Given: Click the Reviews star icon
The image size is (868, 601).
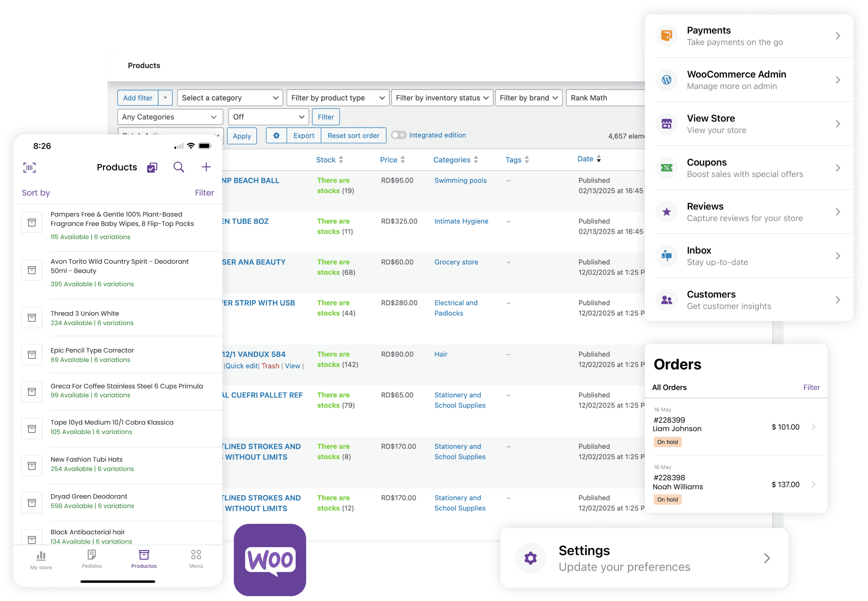Looking at the screenshot, I should coord(667,212).
